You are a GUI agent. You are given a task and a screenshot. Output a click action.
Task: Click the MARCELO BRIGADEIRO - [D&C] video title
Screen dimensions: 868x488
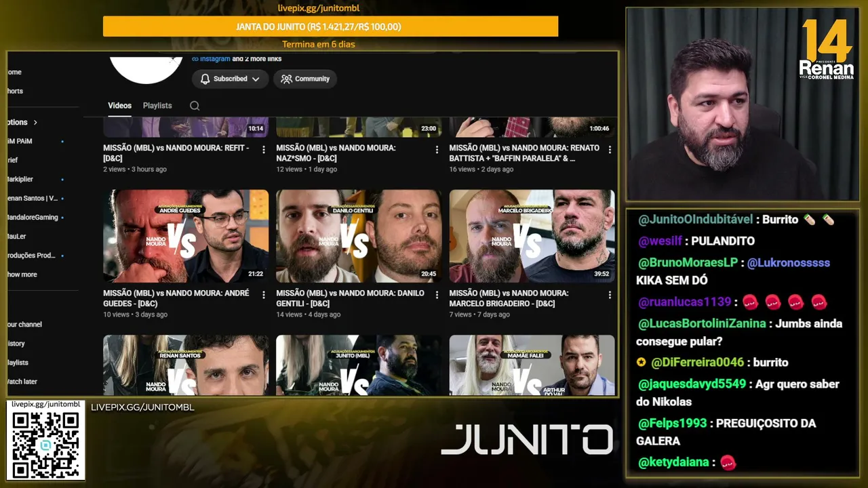pos(509,298)
